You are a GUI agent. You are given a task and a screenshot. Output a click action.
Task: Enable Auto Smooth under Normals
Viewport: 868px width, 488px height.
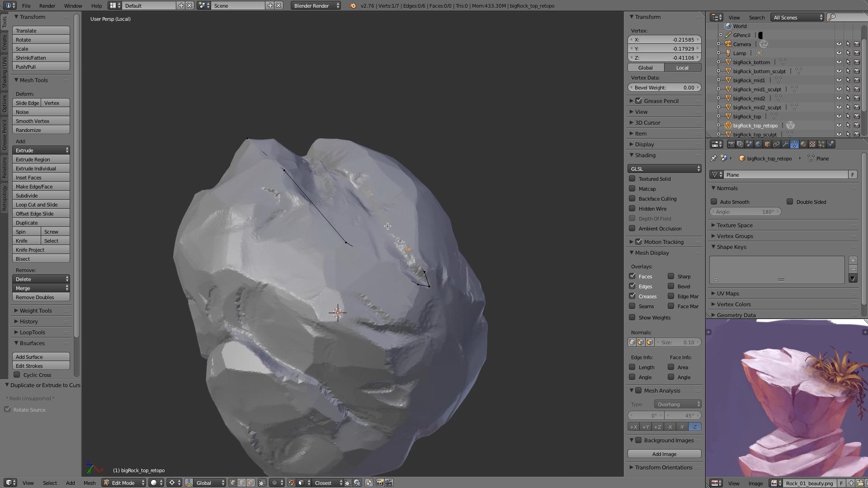(x=714, y=202)
